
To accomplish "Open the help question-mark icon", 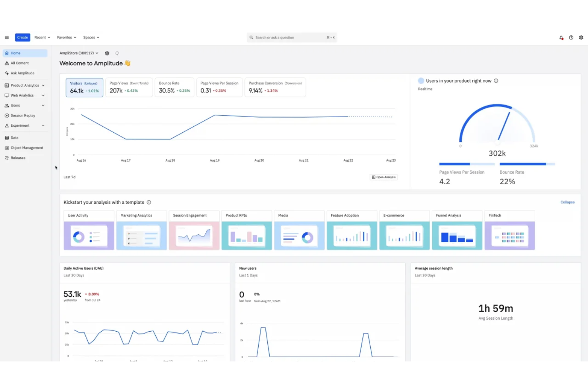I will [571, 38].
